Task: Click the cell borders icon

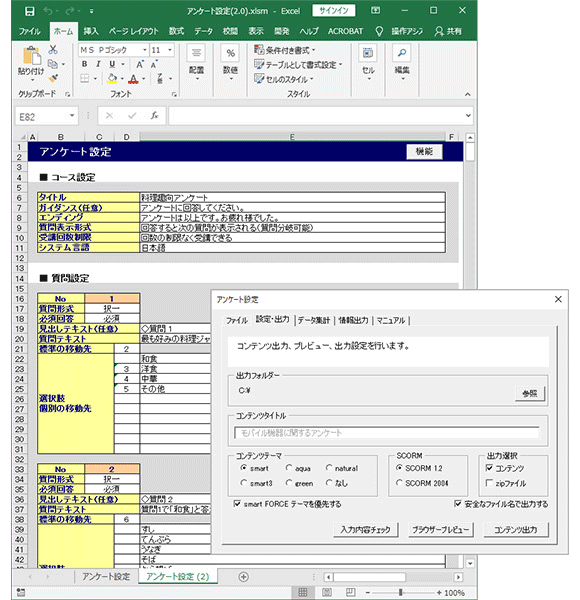Action: [x=85, y=78]
